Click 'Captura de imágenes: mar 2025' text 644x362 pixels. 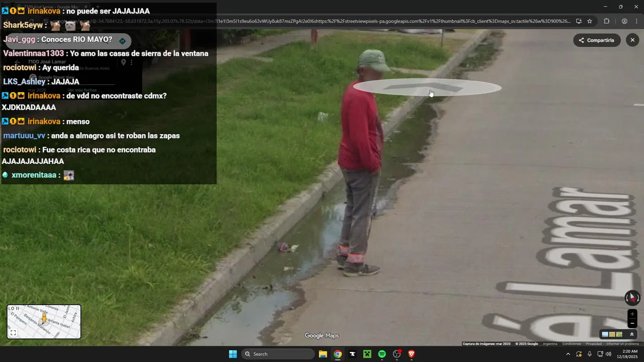(x=487, y=344)
